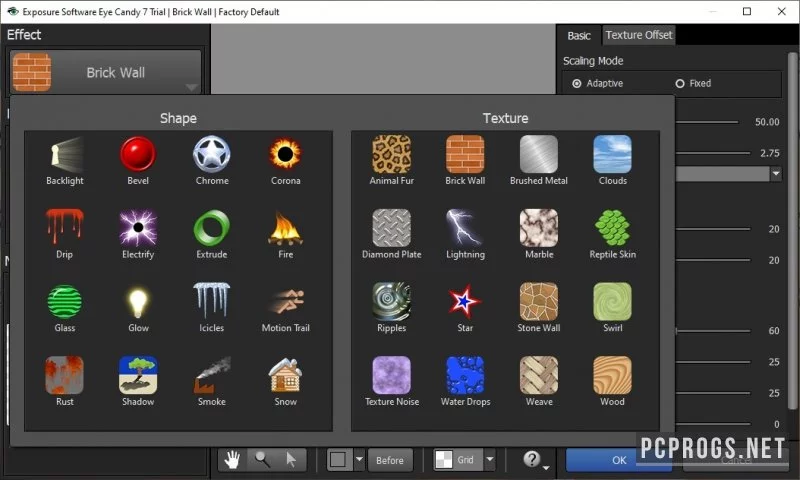Choose the Electrify effect
Image resolution: width=800 pixels, height=480 pixels.
pyautogui.click(x=138, y=228)
